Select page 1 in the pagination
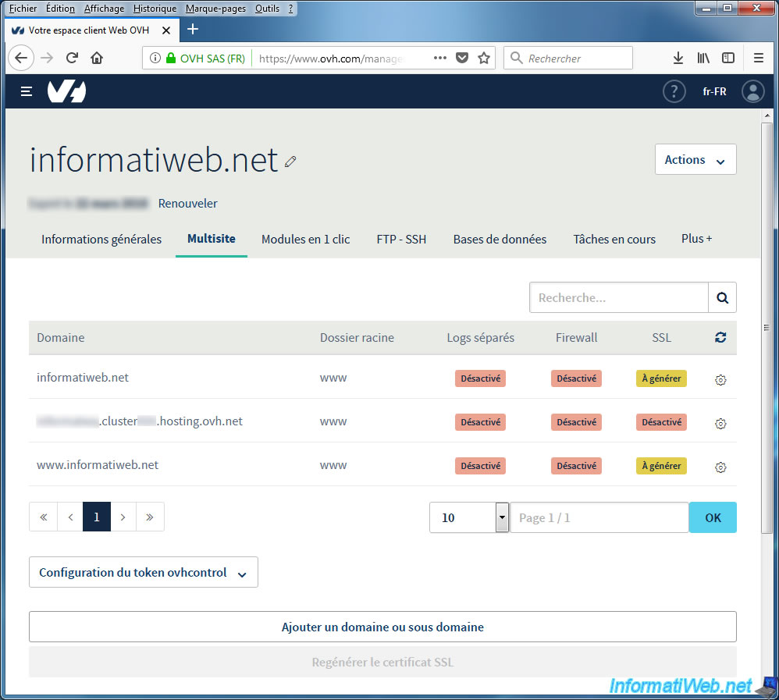 (97, 517)
